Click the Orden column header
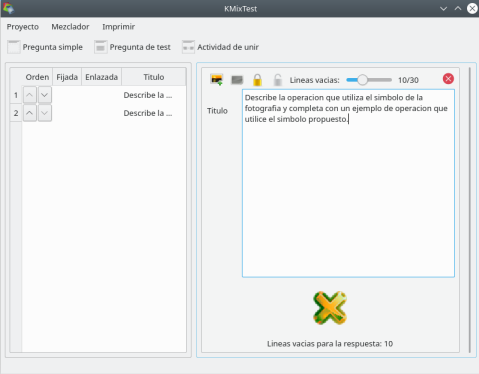The width and height of the screenshot is (479, 374). coord(37,77)
